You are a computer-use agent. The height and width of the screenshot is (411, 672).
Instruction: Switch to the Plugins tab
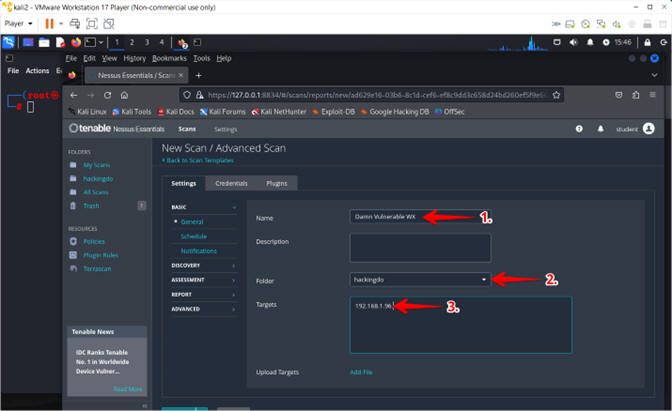click(276, 183)
